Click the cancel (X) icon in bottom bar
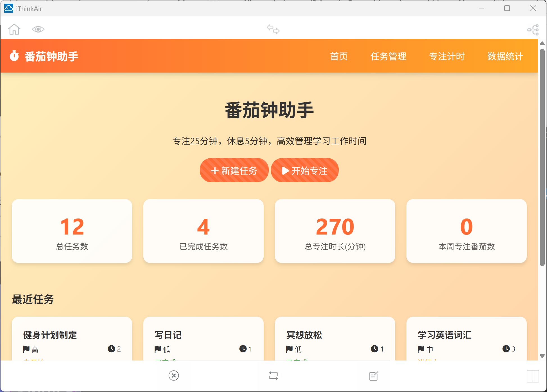Image resolution: width=547 pixels, height=392 pixels. (173, 375)
